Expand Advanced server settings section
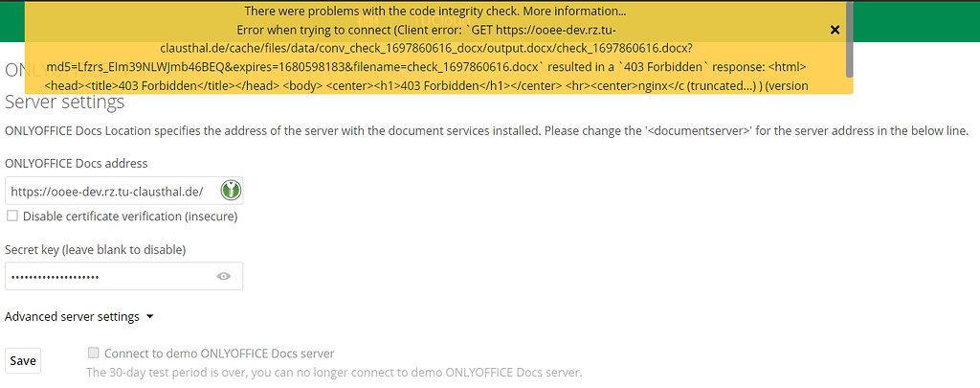 pyautogui.click(x=73, y=316)
